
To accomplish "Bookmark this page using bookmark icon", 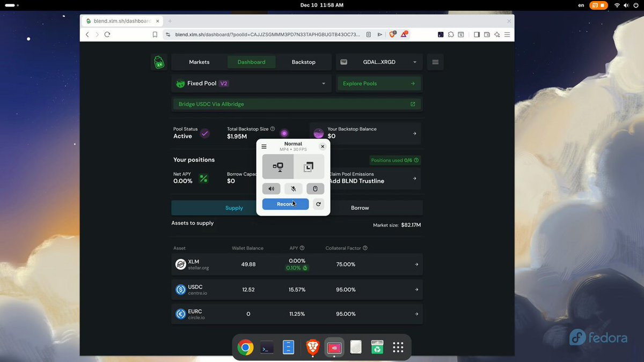I will click(155, 34).
